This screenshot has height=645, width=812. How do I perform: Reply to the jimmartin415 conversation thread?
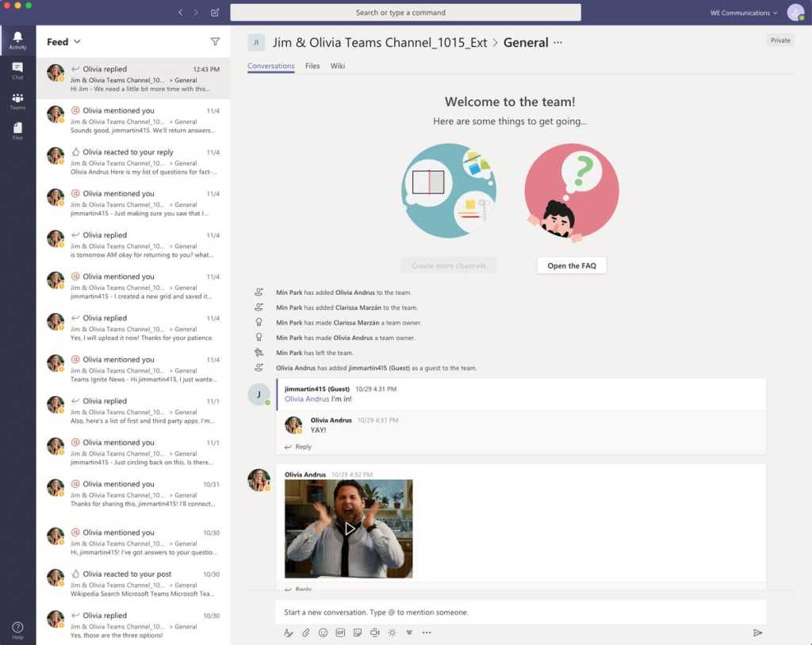[x=298, y=447]
